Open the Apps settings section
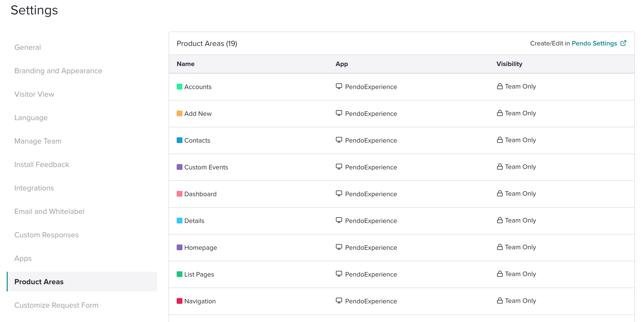644x322 pixels. point(23,258)
